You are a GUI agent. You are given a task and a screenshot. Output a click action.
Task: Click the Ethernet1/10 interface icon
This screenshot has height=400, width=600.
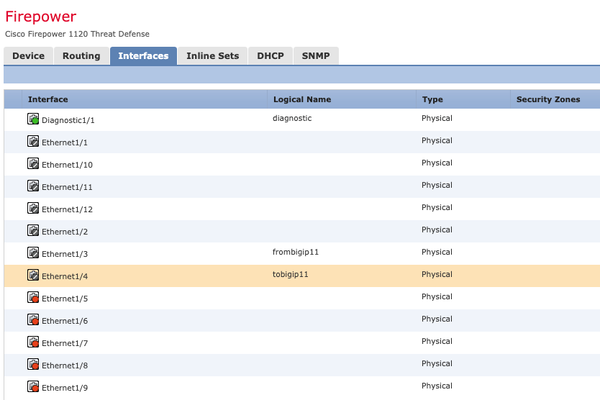tap(33, 163)
